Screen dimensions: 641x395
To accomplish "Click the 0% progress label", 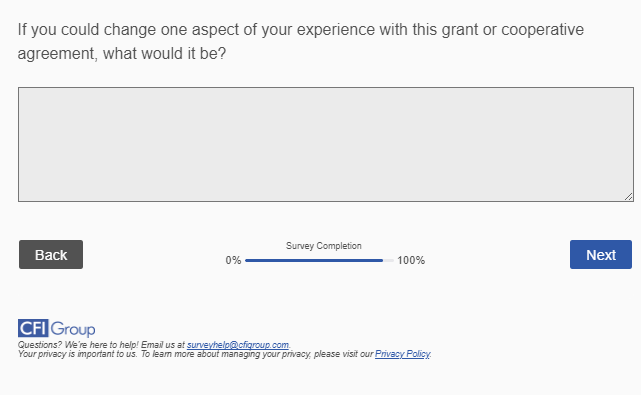I will 233,260.
